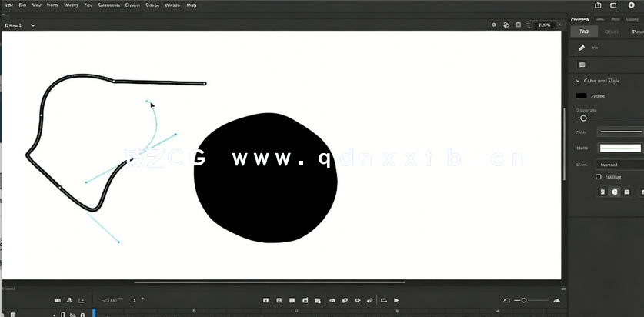
Task: Select the third cap style button
Action: pyautogui.click(x=627, y=192)
